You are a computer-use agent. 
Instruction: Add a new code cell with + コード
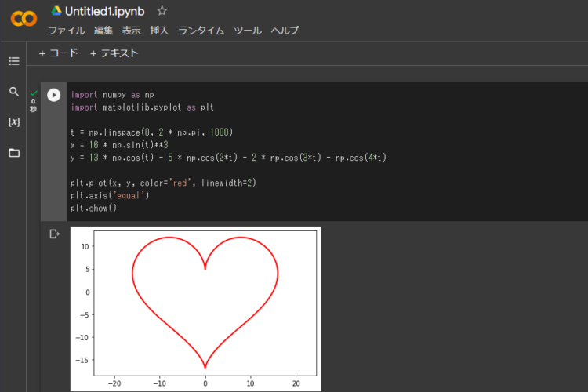pyautogui.click(x=58, y=53)
